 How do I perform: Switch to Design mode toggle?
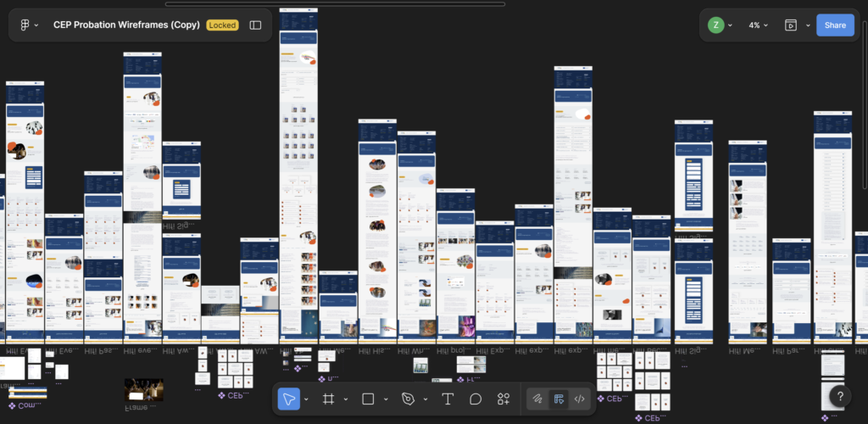[x=559, y=399]
